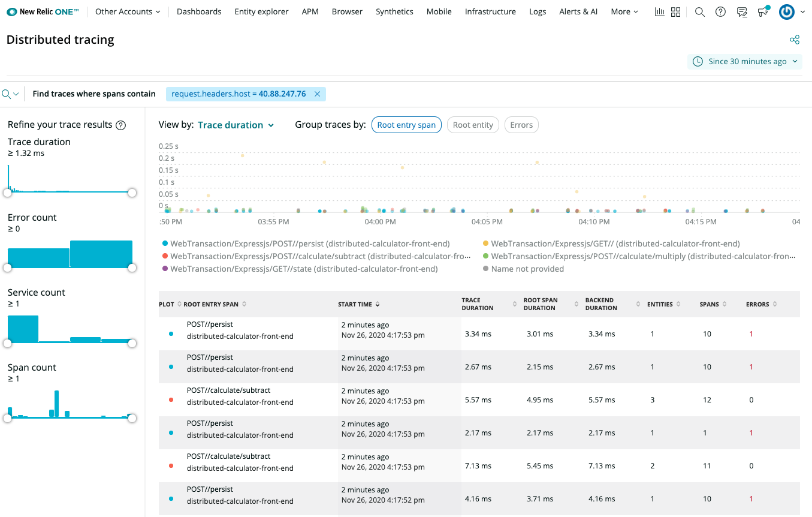Screen dimensions: 812x517
Task: Toggle grouping by Root entry span
Action: point(406,125)
